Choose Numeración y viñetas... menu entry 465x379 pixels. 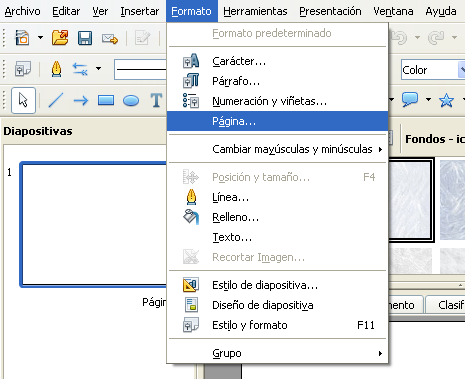pos(277,101)
